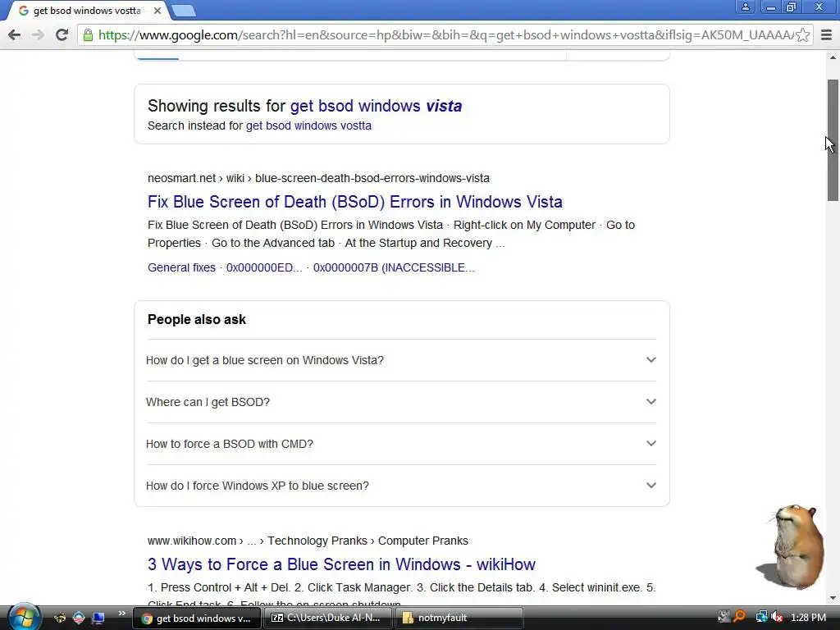Switch to Chrome 'get bsod windows v...' taskbar button
Image resolution: width=840 pixels, height=630 pixels.
pyautogui.click(x=196, y=619)
